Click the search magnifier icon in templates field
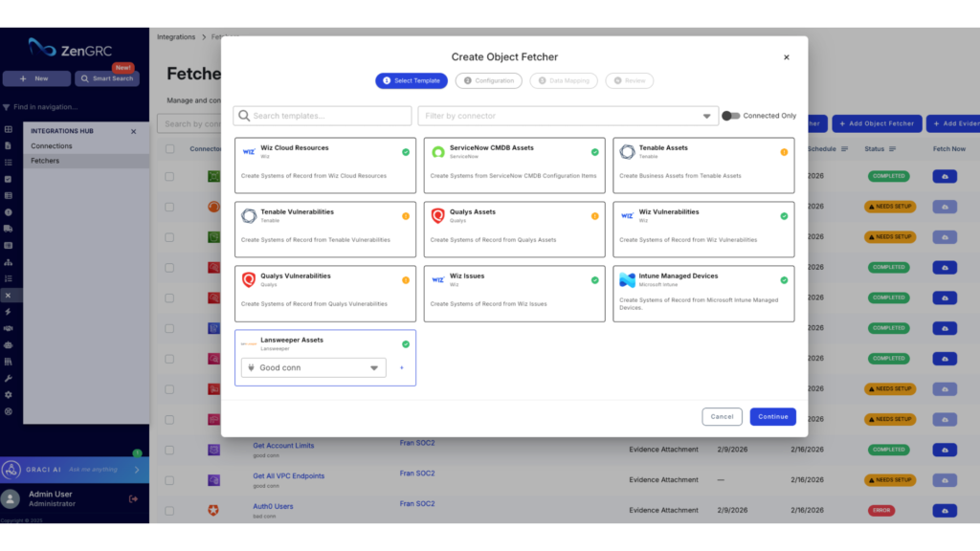 (244, 116)
